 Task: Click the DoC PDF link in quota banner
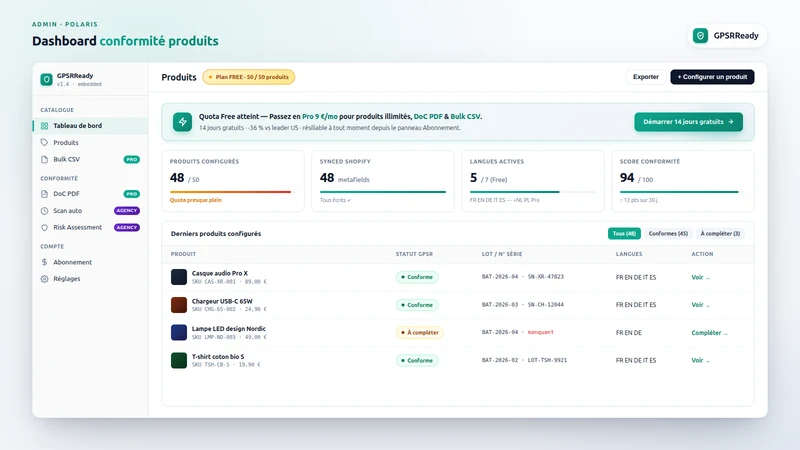point(428,116)
